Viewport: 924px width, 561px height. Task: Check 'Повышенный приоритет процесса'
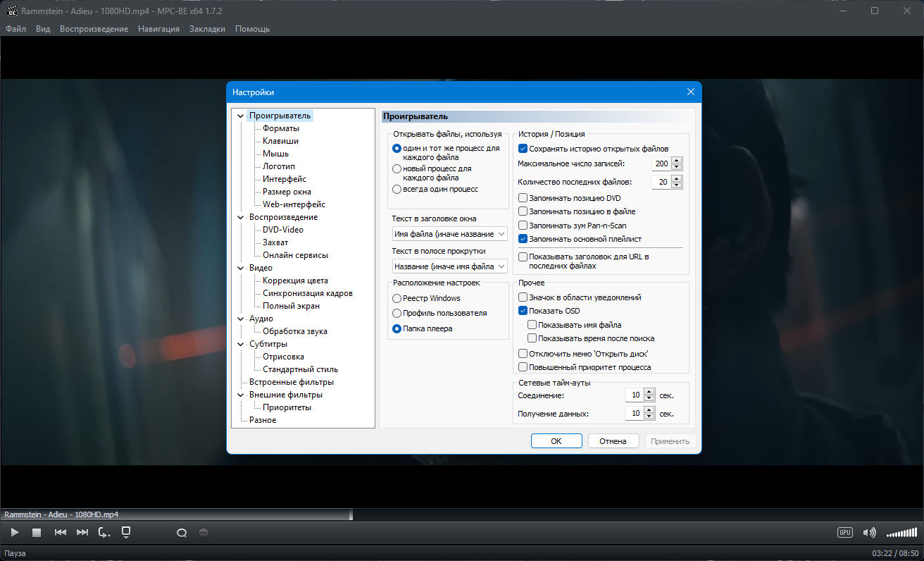tap(523, 367)
